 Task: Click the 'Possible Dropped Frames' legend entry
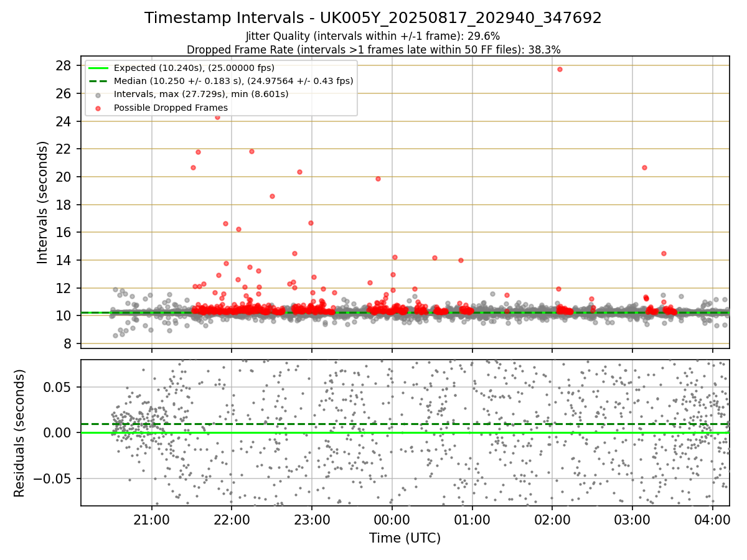171,108
